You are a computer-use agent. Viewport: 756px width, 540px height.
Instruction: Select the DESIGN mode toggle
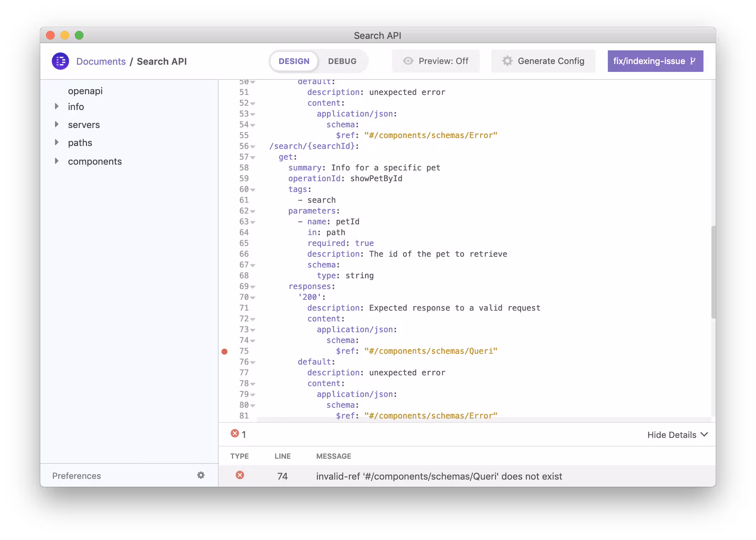(x=294, y=61)
